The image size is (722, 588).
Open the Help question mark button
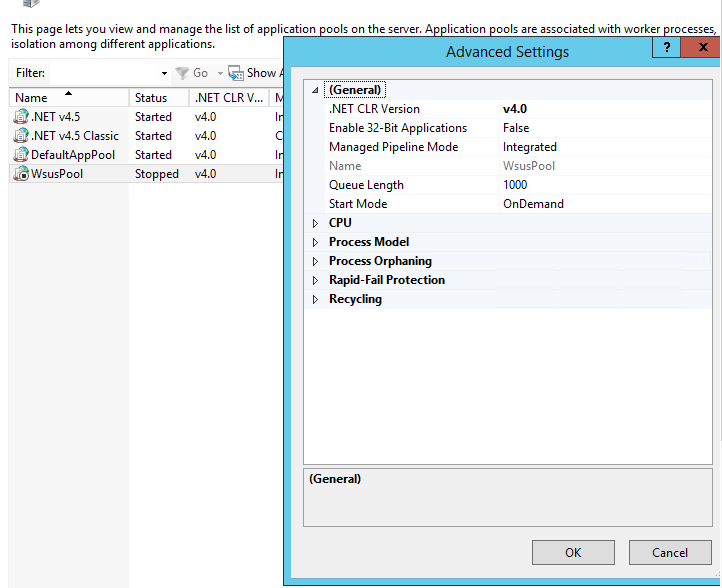point(666,47)
